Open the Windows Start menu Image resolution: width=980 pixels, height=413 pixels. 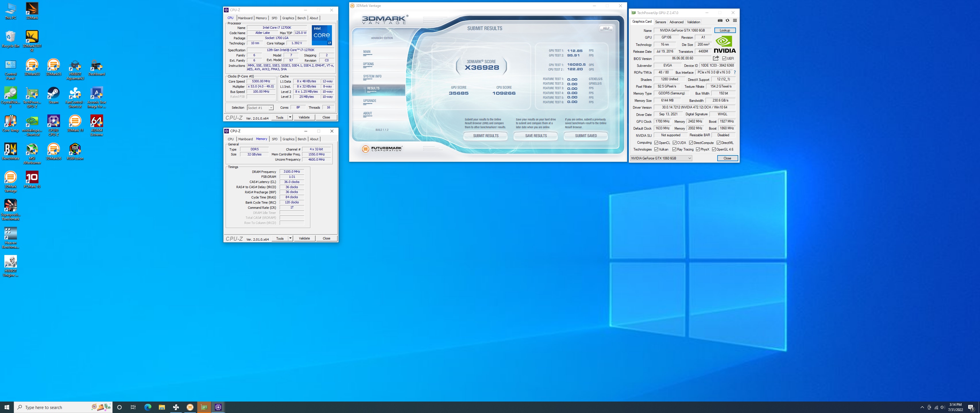(x=7, y=407)
